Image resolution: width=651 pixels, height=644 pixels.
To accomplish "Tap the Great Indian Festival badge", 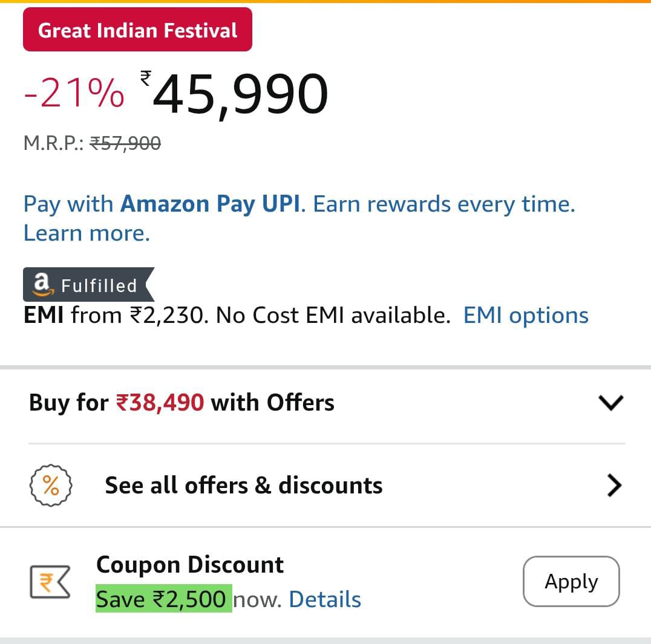I will click(x=137, y=30).
